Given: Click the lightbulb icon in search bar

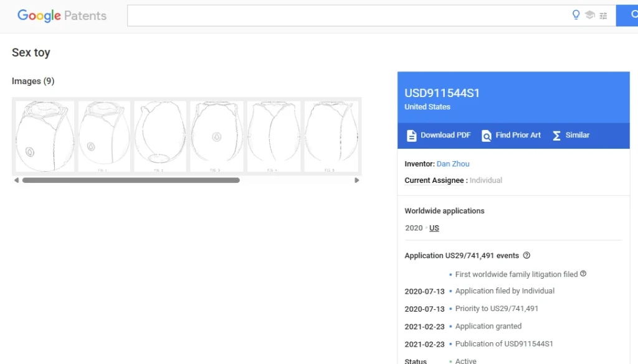Looking at the screenshot, I should (x=576, y=16).
